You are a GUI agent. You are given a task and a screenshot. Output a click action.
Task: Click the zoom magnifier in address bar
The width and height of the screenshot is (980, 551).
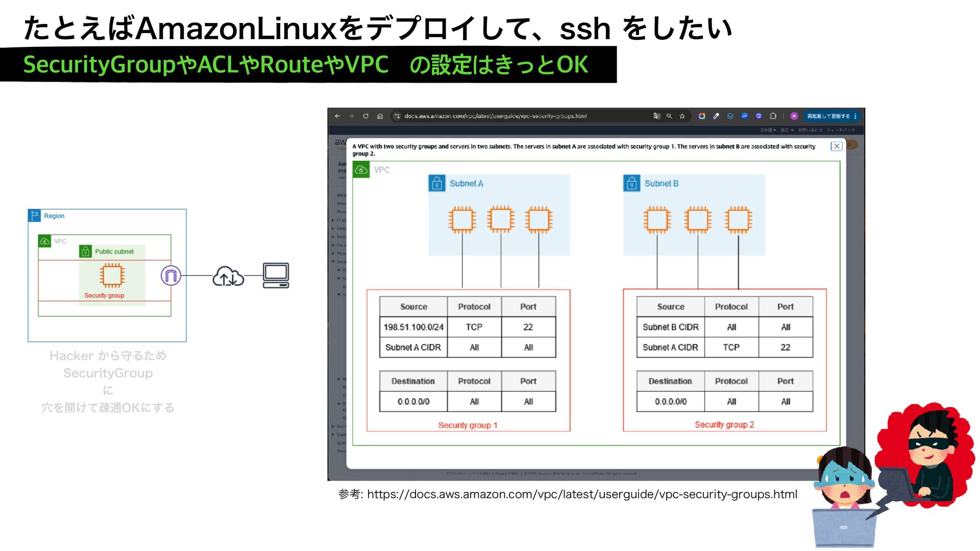pos(669,116)
